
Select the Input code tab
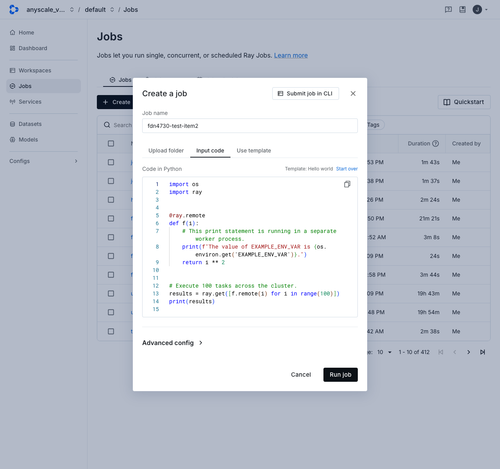point(210,151)
